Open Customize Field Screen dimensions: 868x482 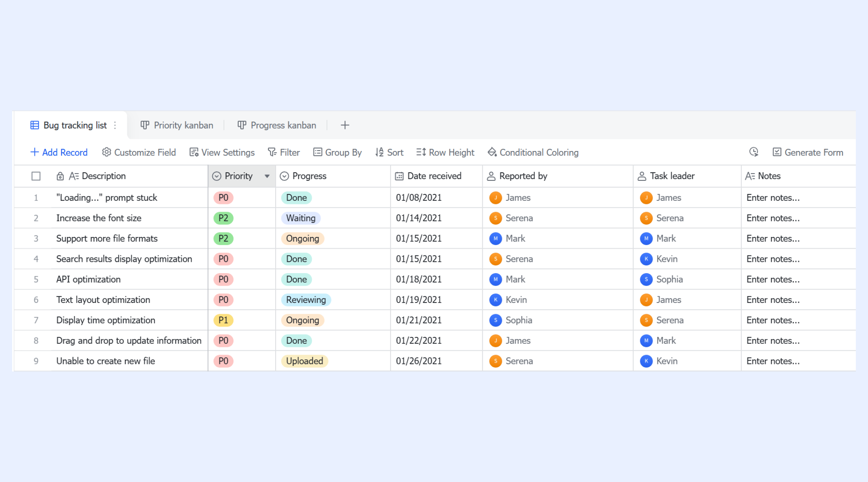tap(139, 152)
